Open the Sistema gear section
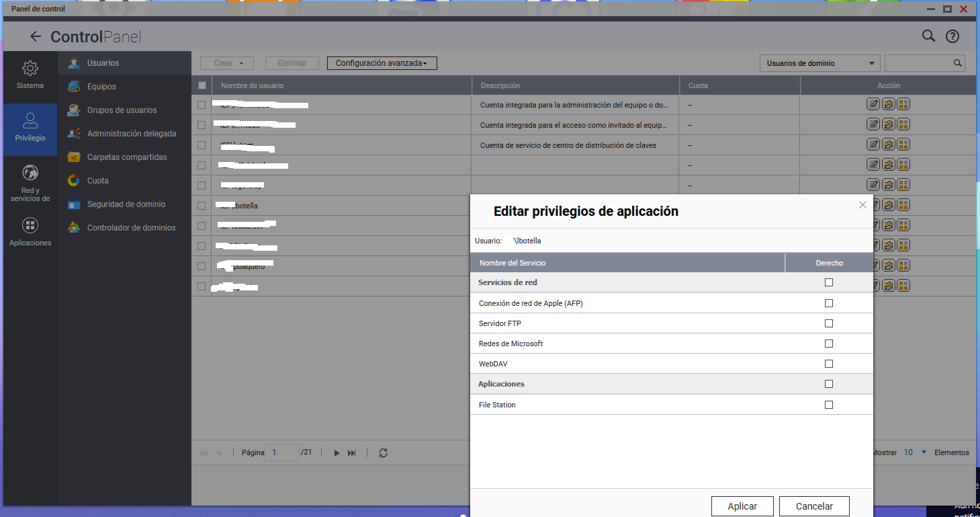980x517 pixels. coord(30,75)
